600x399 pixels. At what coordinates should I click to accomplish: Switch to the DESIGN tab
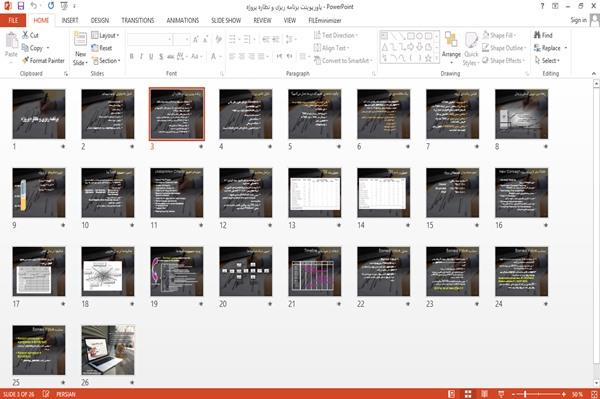100,20
